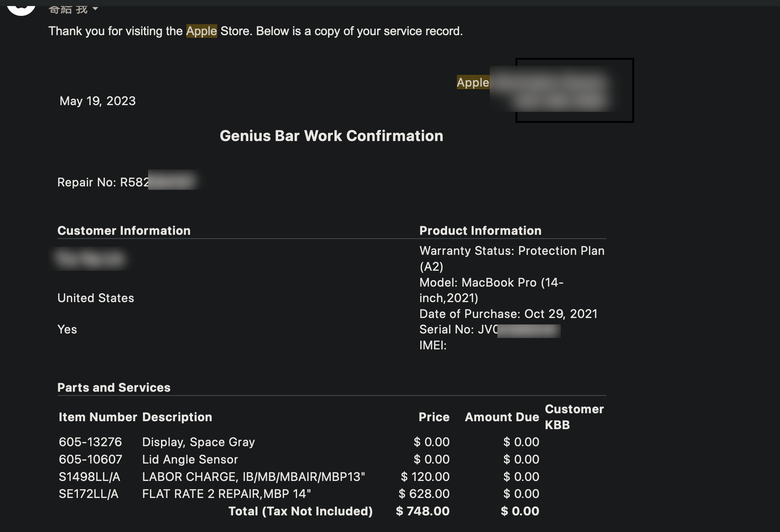
Task: Click the "Description" column header
Action: click(x=177, y=417)
